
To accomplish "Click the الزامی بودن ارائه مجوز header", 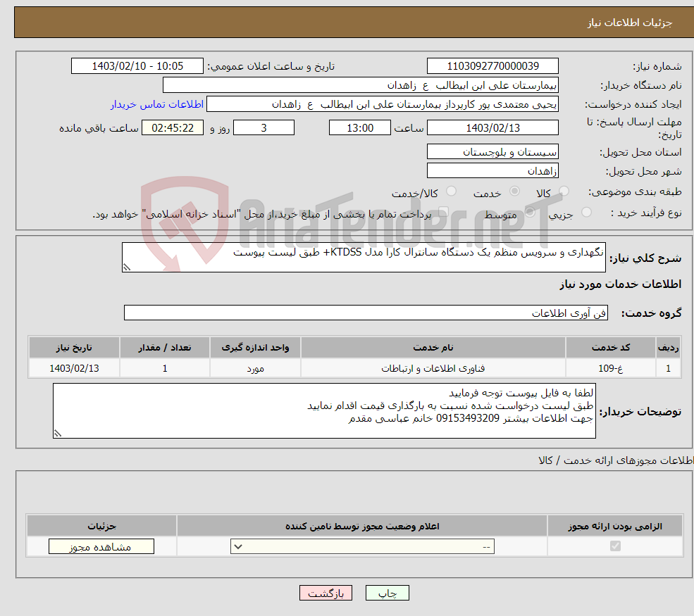I will [x=615, y=526].
